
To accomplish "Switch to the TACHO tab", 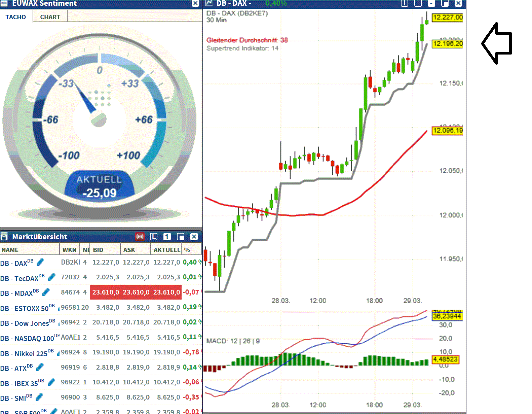I will tap(16, 17).
